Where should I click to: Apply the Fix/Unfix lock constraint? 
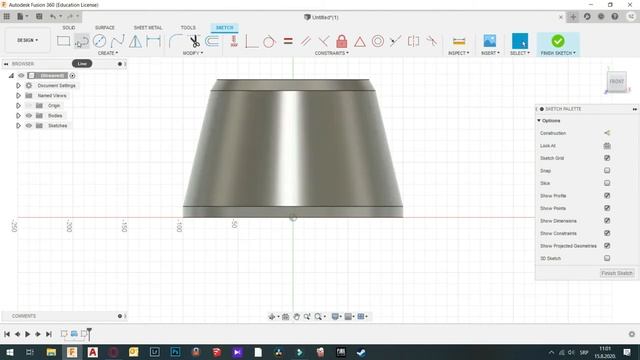point(342,41)
